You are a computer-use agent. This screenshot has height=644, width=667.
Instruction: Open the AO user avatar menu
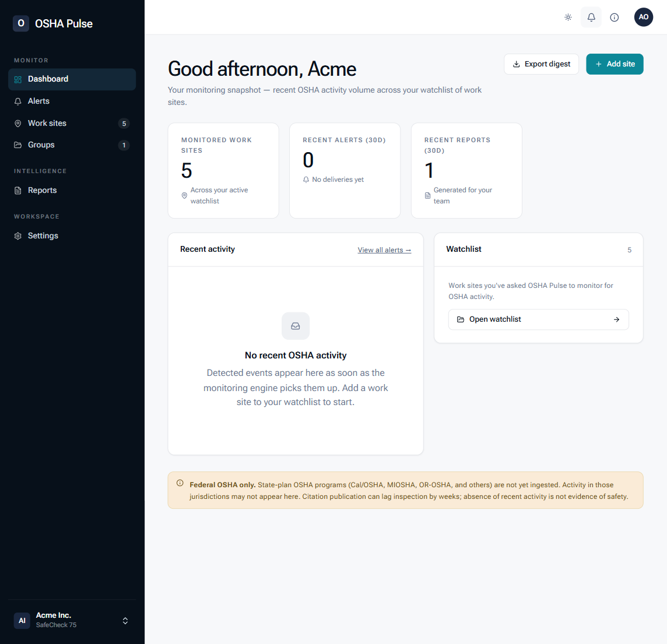tap(643, 17)
